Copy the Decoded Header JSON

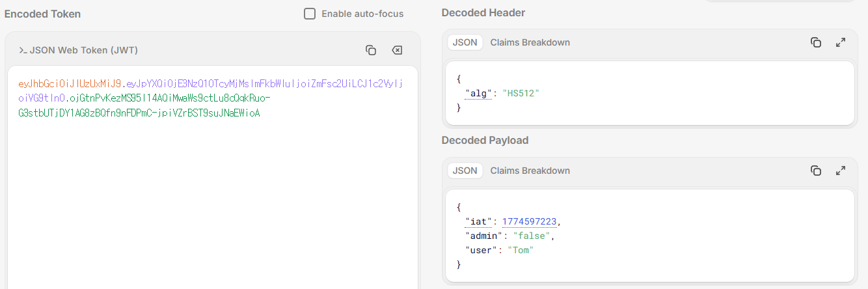[x=815, y=42]
